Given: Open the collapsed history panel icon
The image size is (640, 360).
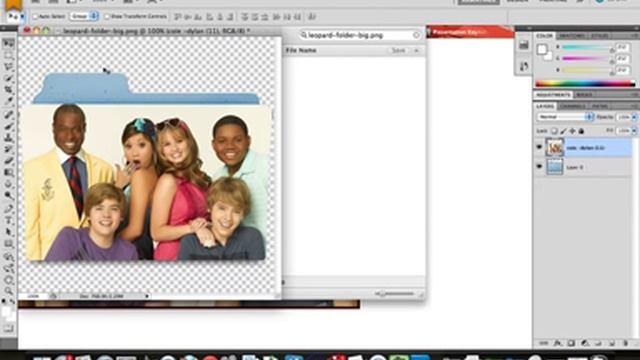Looking at the screenshot, I should (x=524, y=45).
